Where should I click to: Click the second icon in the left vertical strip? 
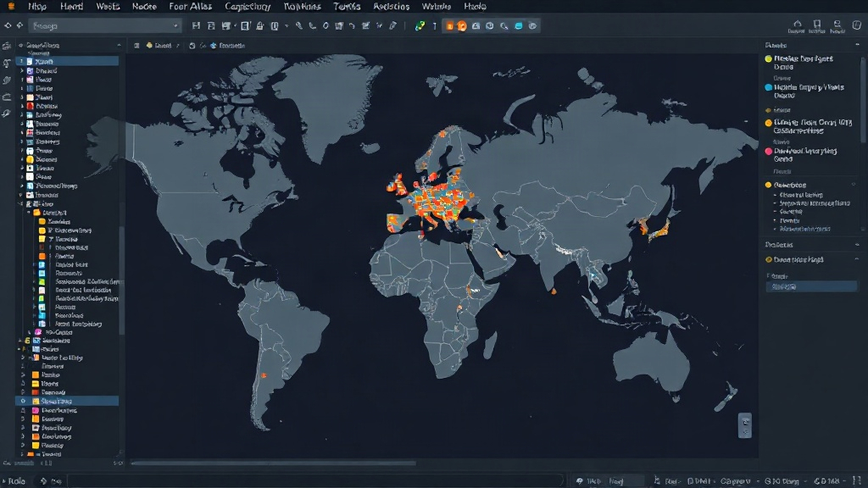pyautogui.click(x=7, y=64)
